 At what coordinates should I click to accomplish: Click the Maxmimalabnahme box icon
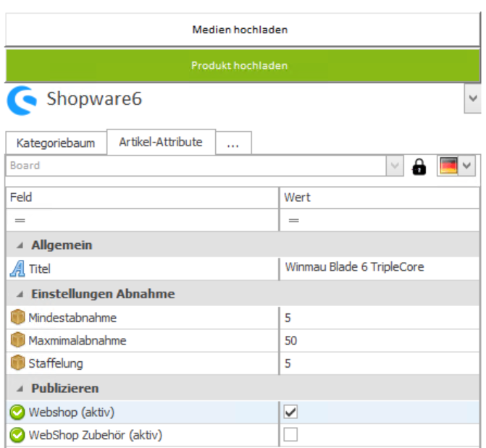pyautogui.click(x=17, y=340)
